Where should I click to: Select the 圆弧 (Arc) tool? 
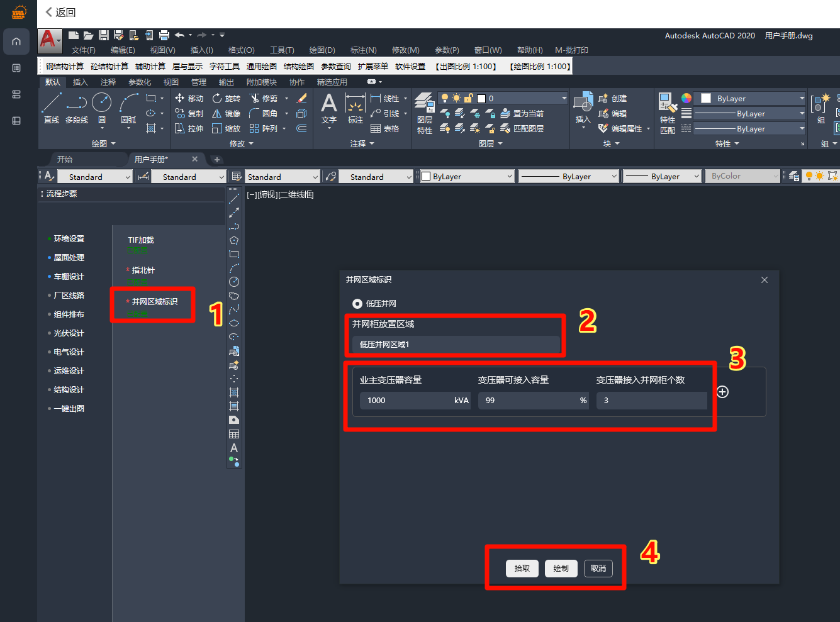[x=128, y=107]
